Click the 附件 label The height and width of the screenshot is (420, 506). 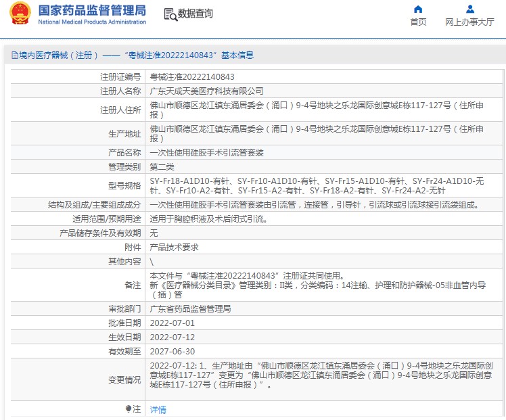pyautogui.click(x=133, y=248)
